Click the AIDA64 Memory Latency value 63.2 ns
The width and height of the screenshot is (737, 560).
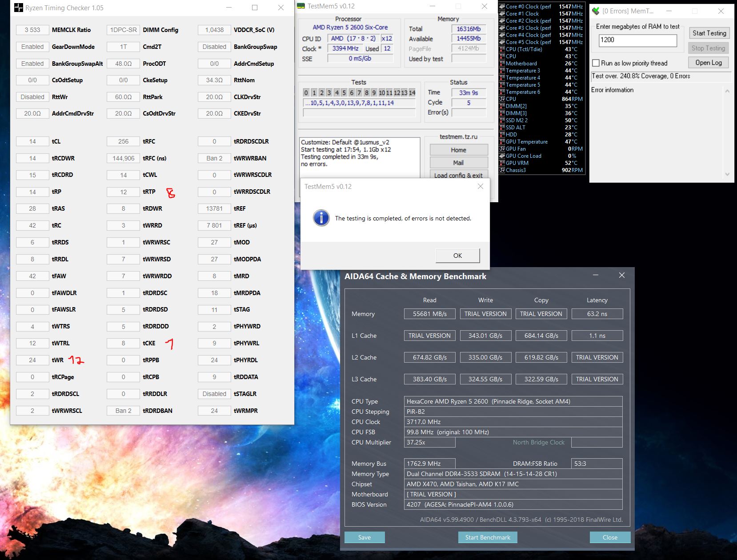click(x=597, y=314)
